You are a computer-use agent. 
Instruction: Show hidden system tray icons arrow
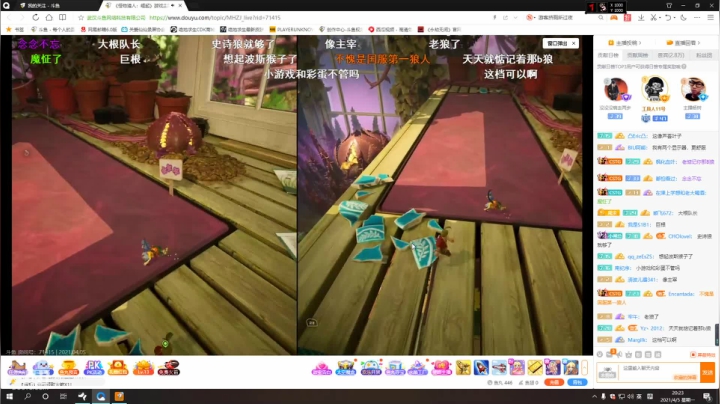point(595,396)
